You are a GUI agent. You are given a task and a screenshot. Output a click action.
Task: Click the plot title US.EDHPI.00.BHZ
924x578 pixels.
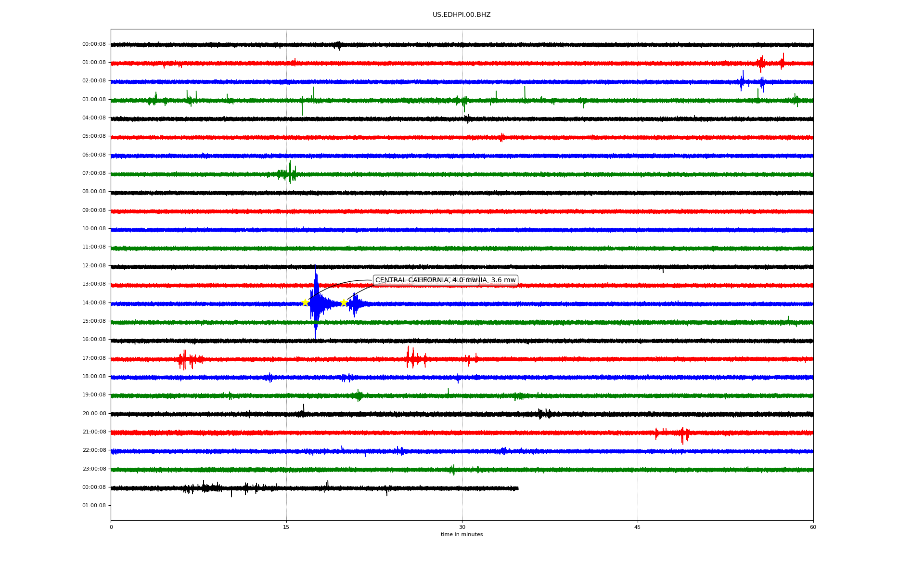point(462,15)
